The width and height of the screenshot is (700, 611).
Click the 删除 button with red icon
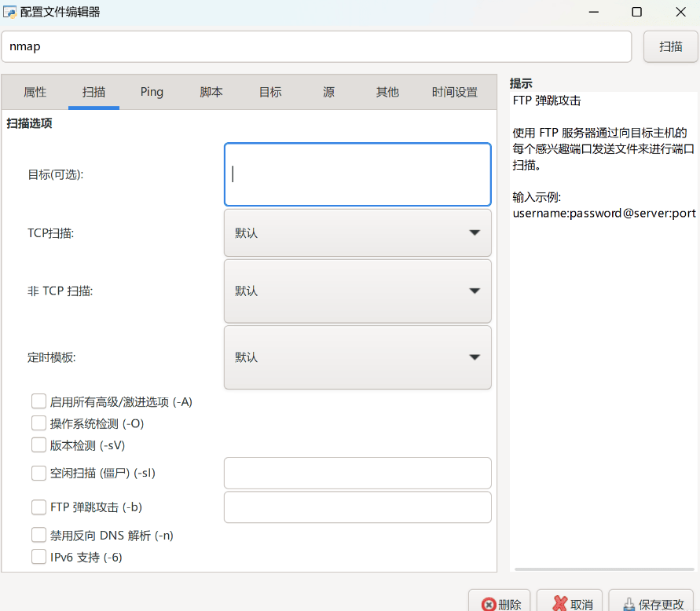(x=500, y=604)
